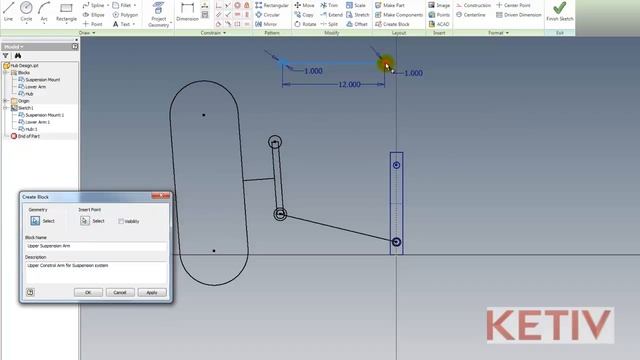640x360 pixels.
Task: Activate the Stretch tool
Action: coord(358,15)
